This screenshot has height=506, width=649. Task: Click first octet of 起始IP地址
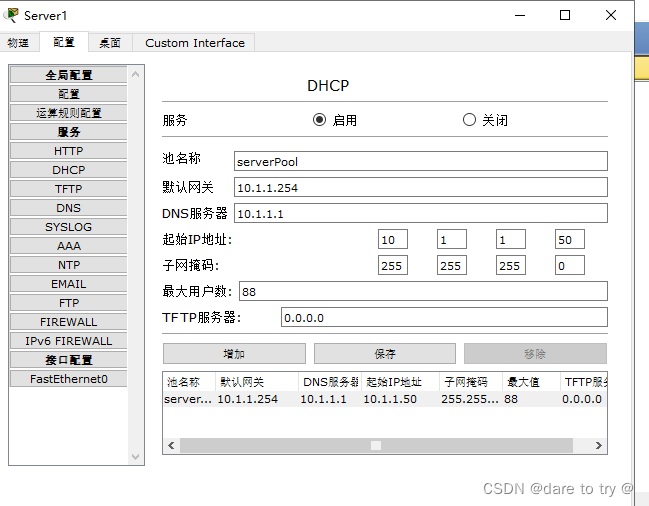(x=393, y=240)
